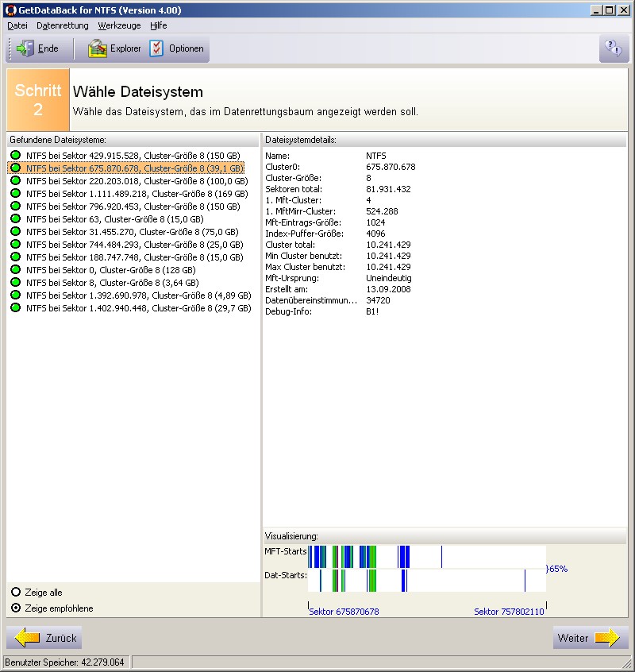The width and height of the screenshot is (635, 672).
Task: Select 'NTFS bei Sektor 1.392.690.978' (4,89 GB) row
Action: tap(139, 295)
